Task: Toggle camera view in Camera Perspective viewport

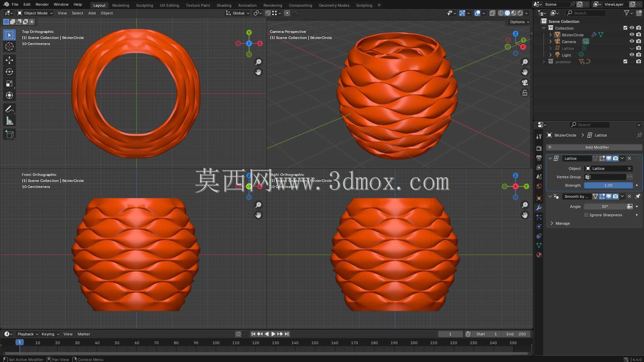Action: pyautogui.click(x=525, y=83)
